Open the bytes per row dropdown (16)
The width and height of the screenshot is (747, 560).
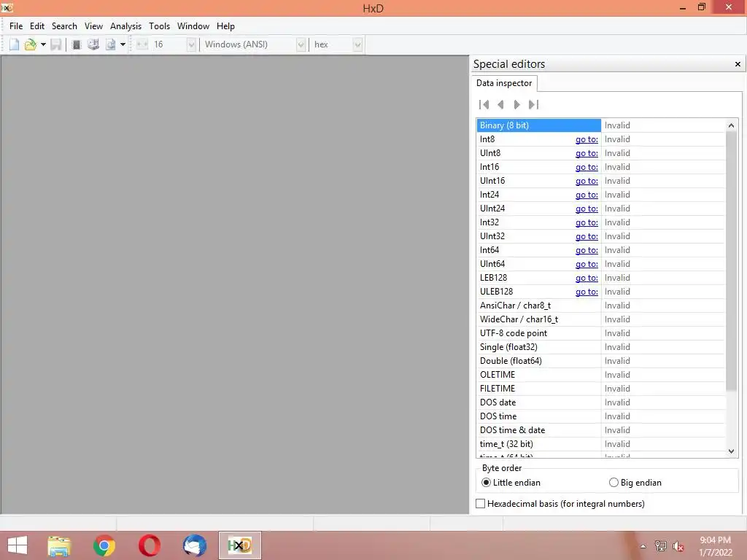click(191, 44)
